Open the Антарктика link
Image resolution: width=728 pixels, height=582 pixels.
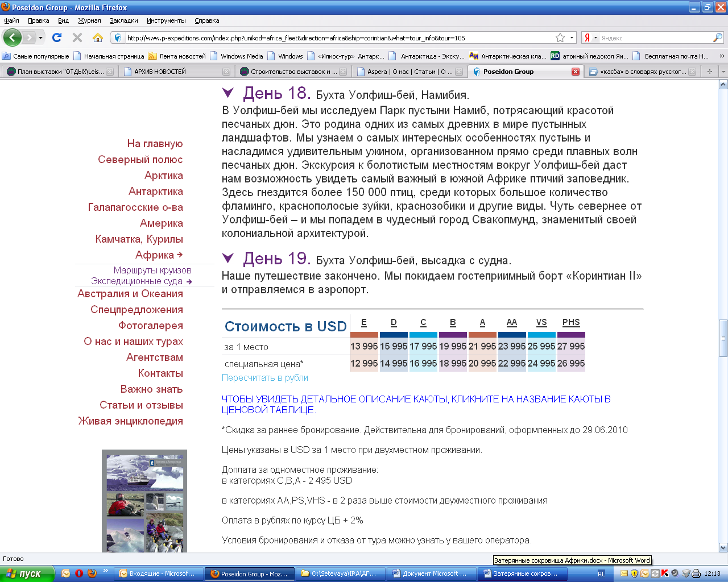point(156,192)
